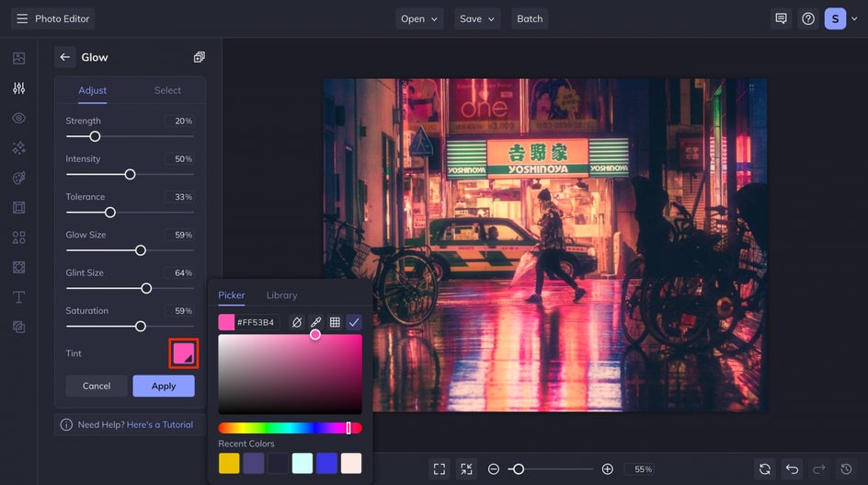Apply the Glow effect
The height and width of the screenshot is (485, 868).
[x=163, y=386]
